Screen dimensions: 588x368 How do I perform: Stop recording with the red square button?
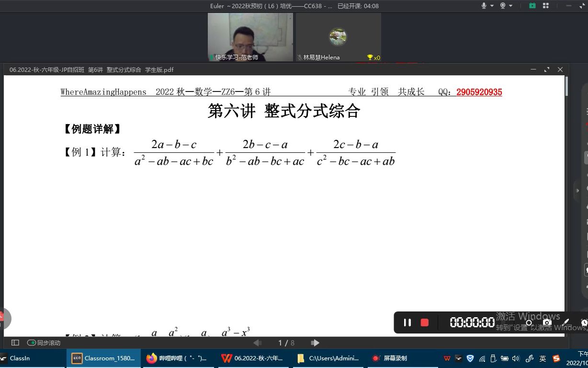[424, 322]
